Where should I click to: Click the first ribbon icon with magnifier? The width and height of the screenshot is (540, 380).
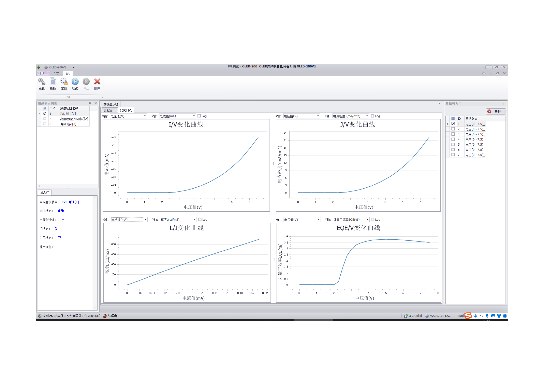(x=41, y=82)
